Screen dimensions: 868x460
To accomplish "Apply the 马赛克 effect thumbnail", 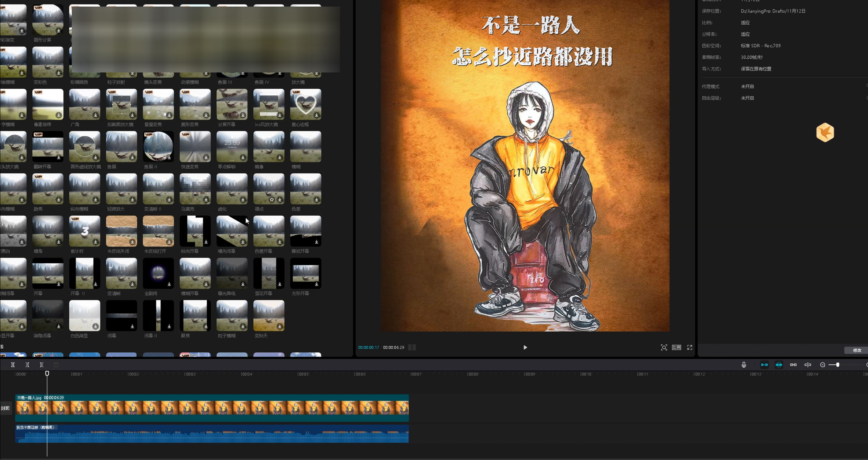I will 195,189.
